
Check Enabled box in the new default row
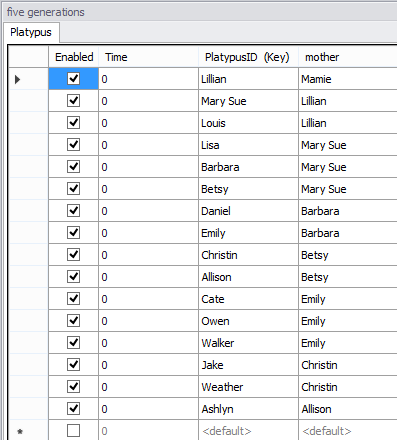point(73,431)
